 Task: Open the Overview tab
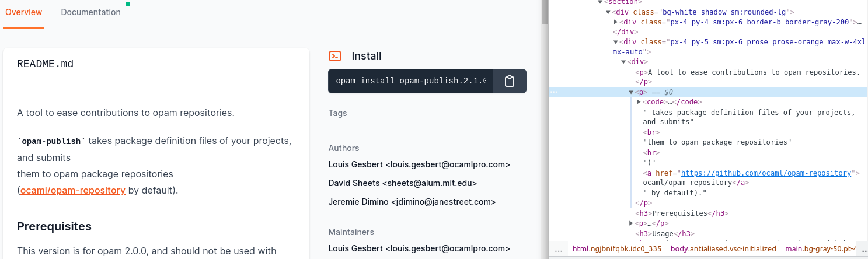(23, 12)
